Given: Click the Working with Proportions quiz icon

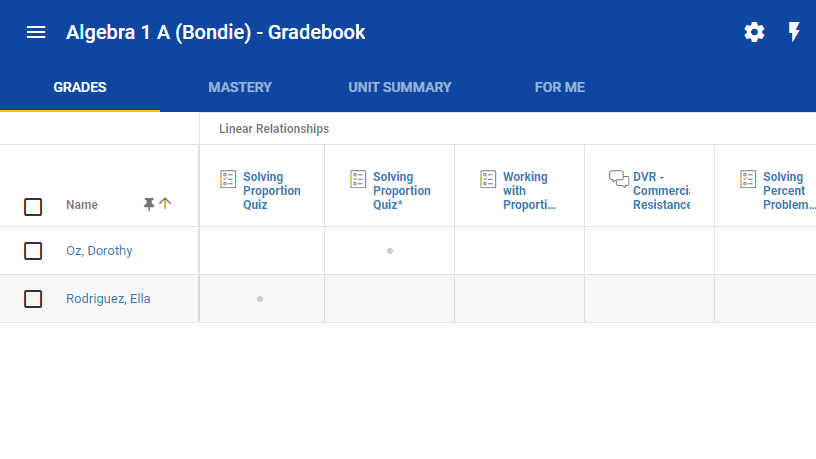Looking at the screenshot, I should [488, 179].
